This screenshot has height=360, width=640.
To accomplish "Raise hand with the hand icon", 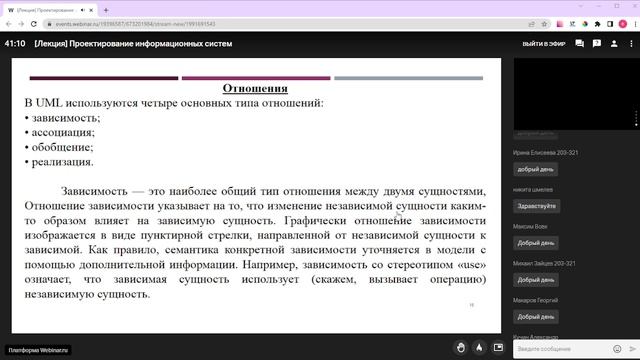I will 461,347.
